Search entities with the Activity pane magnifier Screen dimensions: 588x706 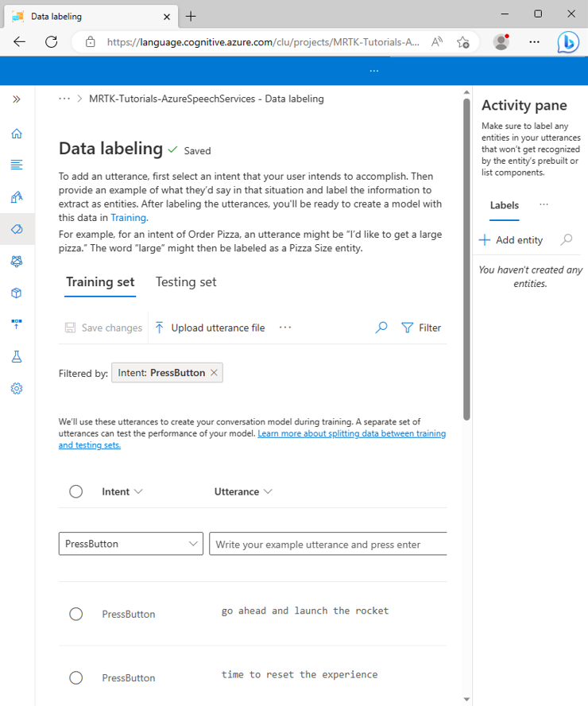567,240
